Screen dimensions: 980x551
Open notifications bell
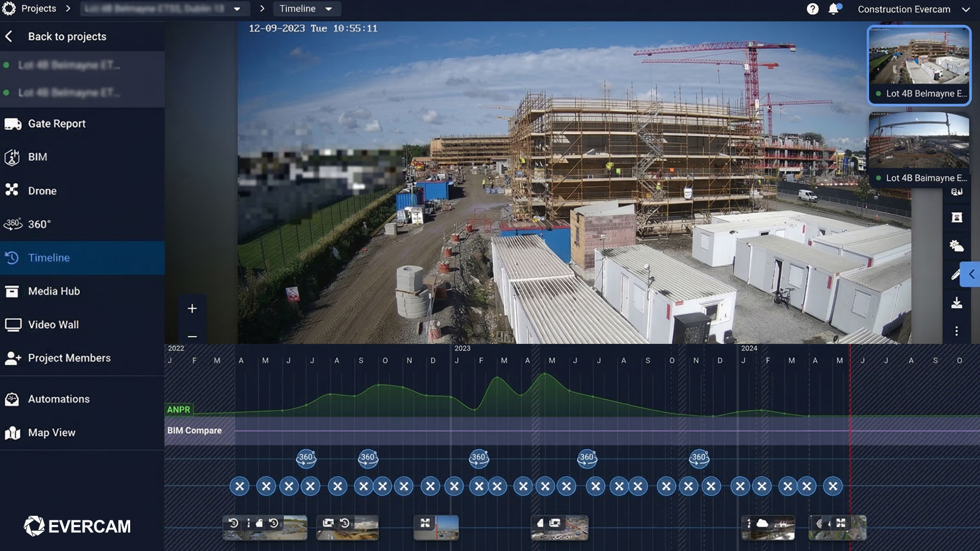[x=834, y=9]
